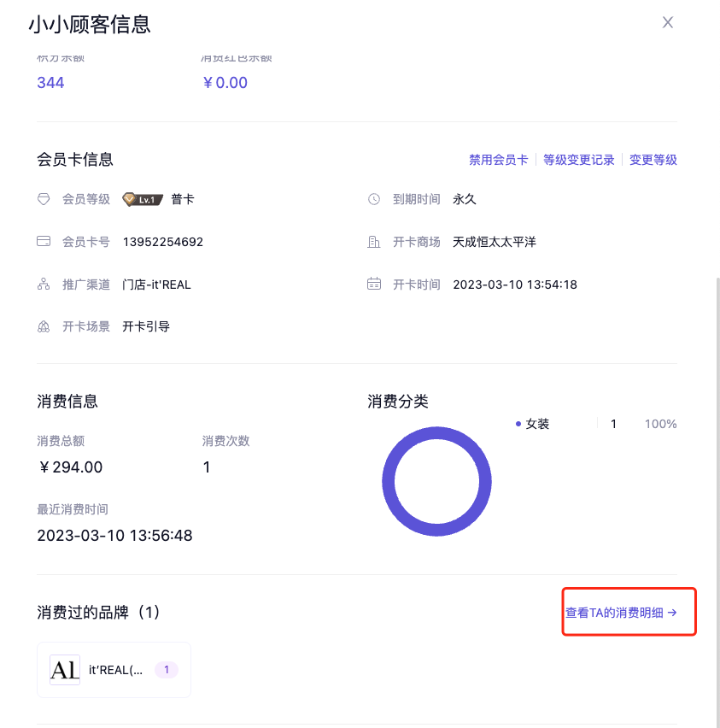720x728 pixels.
Task: Click the it'REAL brand logo thumbnail
Action: coord(65,670)
